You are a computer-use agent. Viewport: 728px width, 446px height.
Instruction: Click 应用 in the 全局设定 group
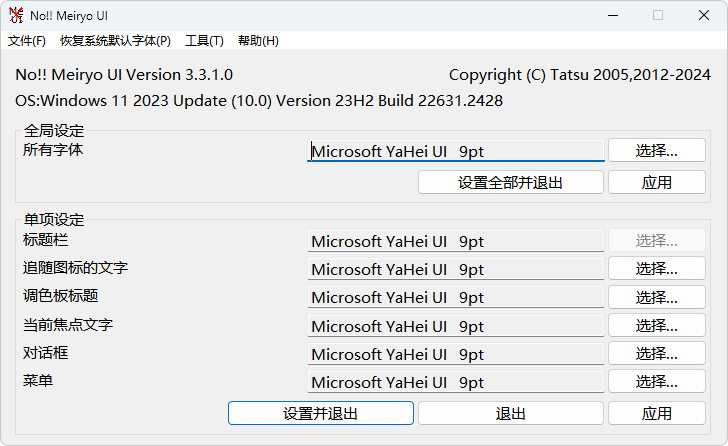656,182
